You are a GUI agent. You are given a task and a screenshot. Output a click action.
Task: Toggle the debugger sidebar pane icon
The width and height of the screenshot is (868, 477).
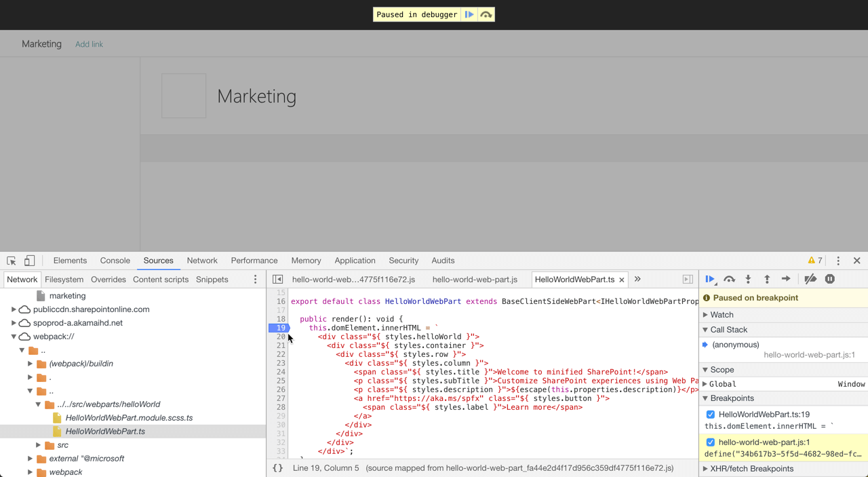coord(688,279)
